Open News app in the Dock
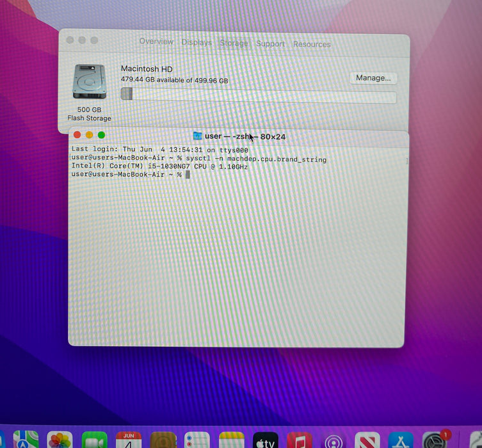482x448 pixels. (x=367, y=440)
